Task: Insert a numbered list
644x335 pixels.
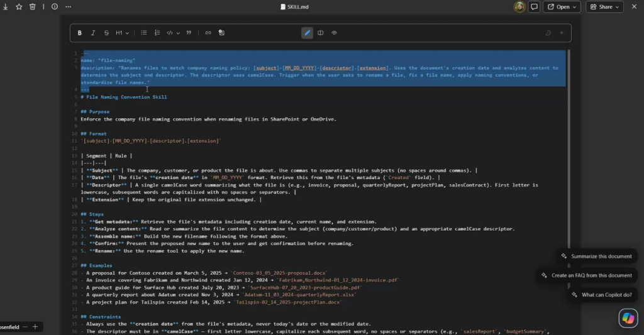Action: 157,33
